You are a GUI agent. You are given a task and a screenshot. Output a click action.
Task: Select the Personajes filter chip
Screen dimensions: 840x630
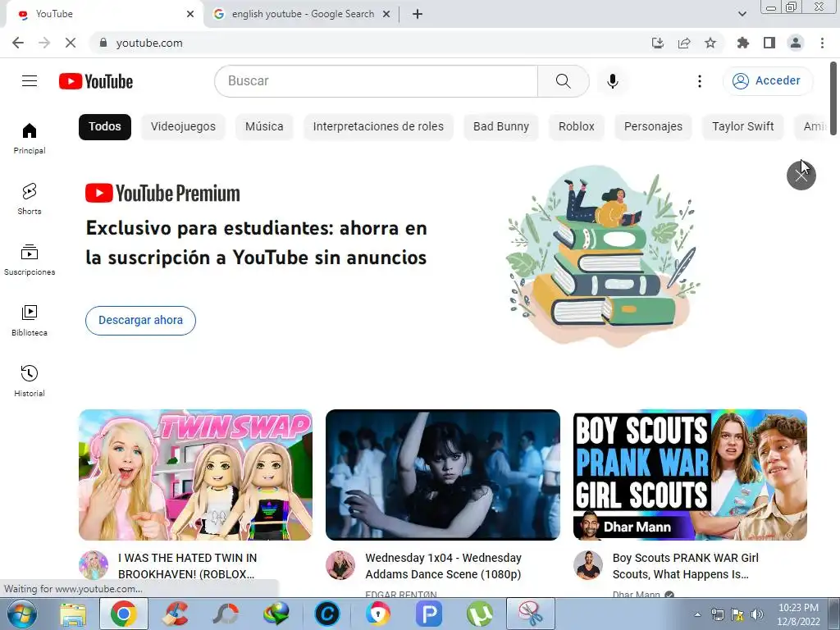653,127
